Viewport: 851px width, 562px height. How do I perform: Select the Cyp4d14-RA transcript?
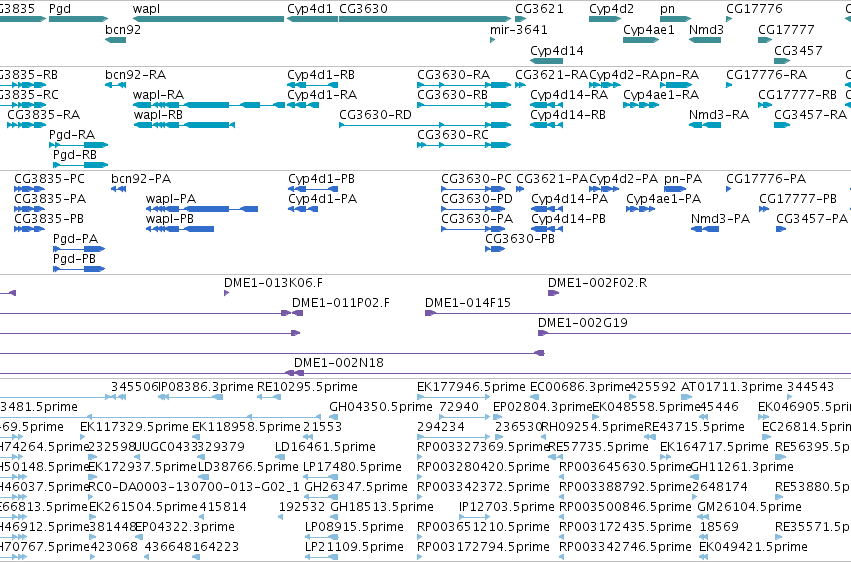[547, 105]
